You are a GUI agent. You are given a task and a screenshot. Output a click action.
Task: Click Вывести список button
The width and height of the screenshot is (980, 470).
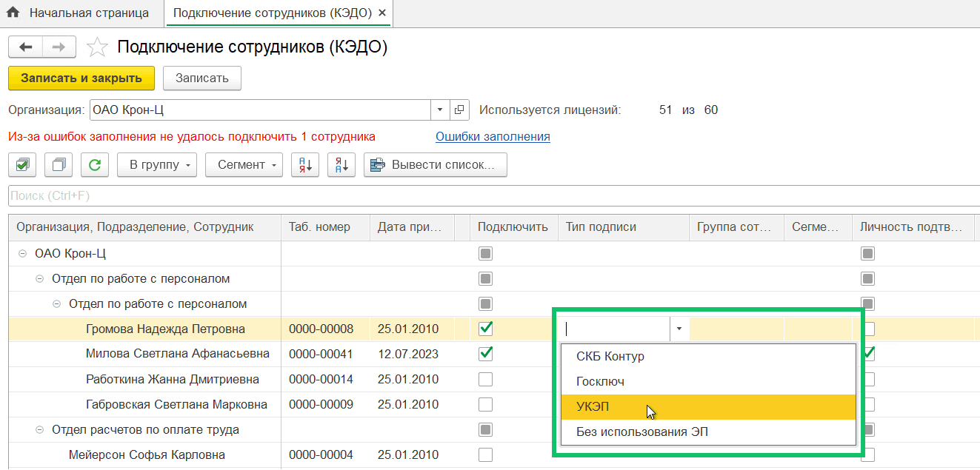click(x=435, y=164)
